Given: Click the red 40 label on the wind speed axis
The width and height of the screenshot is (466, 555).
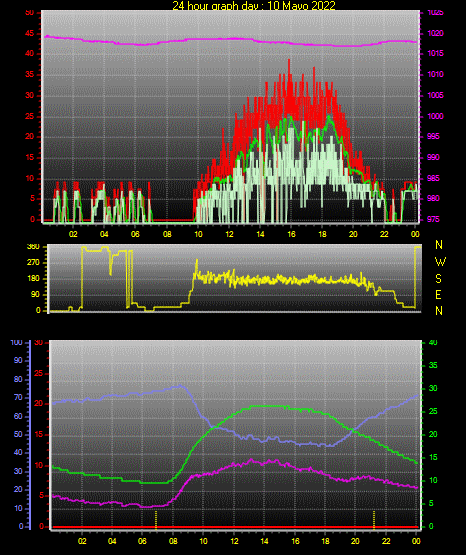Looking at the screenshot, I should pyautogui.click(x=30, y=53).
